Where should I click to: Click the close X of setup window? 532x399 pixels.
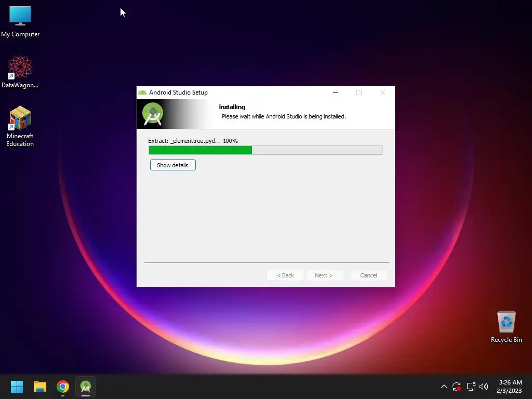(x=383, y=92)
